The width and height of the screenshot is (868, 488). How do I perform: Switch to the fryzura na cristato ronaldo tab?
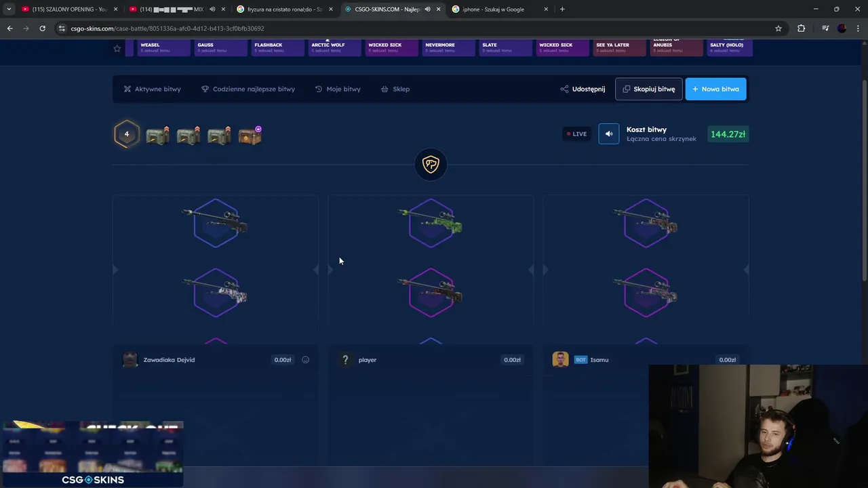283,9
